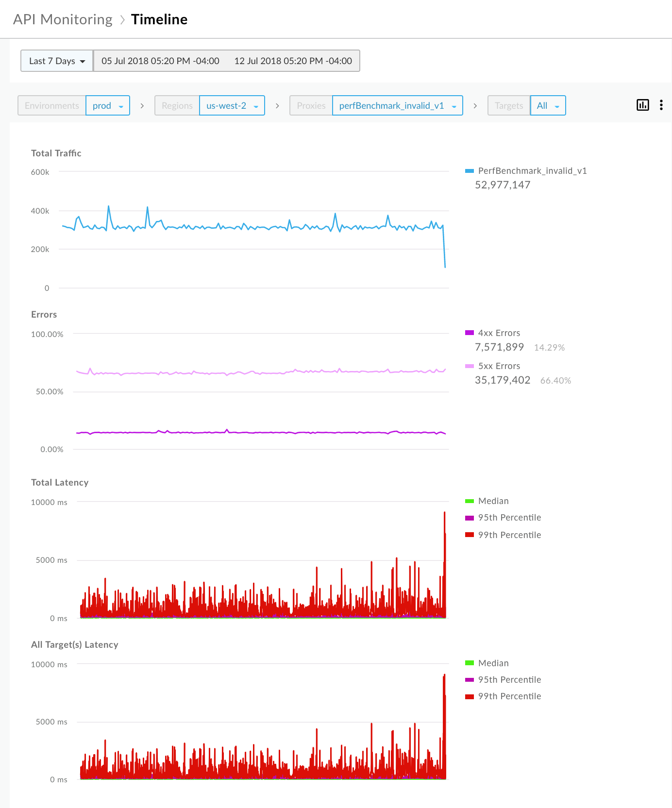Click the chevron arrow after Regions filter
The image size is (672, 808).
tap(277, 105)
